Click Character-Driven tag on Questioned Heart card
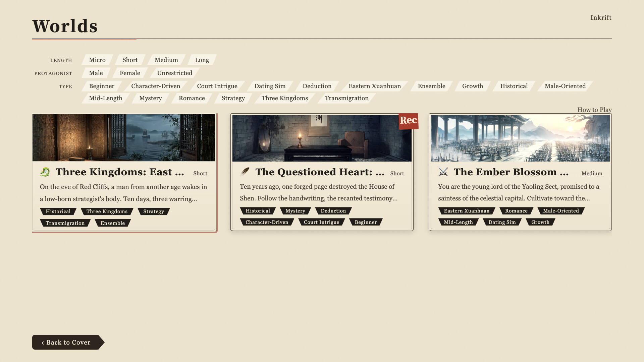Viewport: 644px width, 362px height. coord(267,222)
